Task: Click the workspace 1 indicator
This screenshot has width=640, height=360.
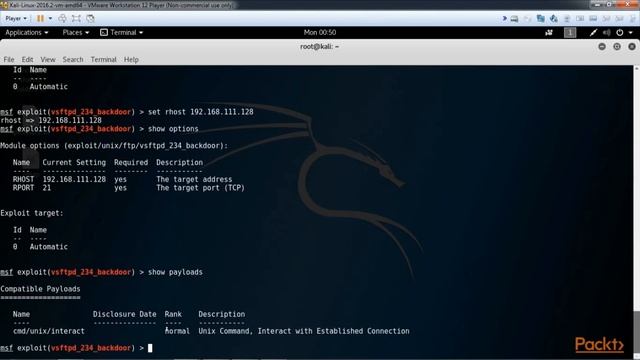Action: 570,32
